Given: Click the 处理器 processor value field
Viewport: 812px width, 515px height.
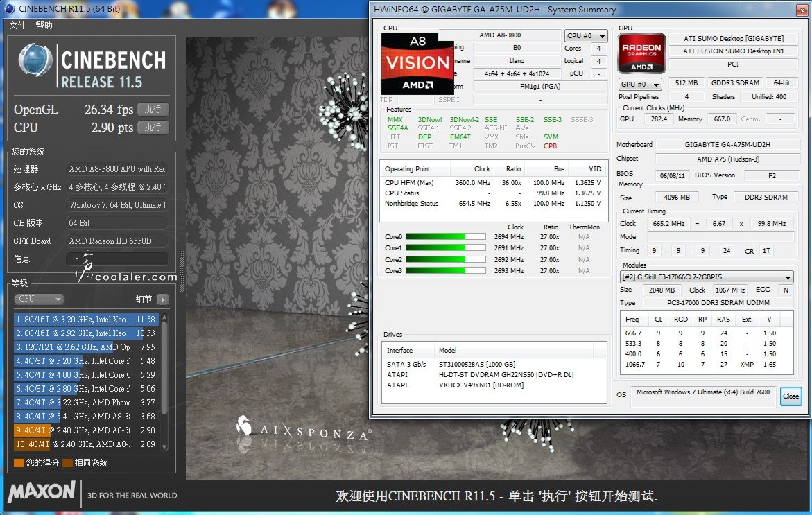Looking at the screenshot, I should [x=117, y=168].
